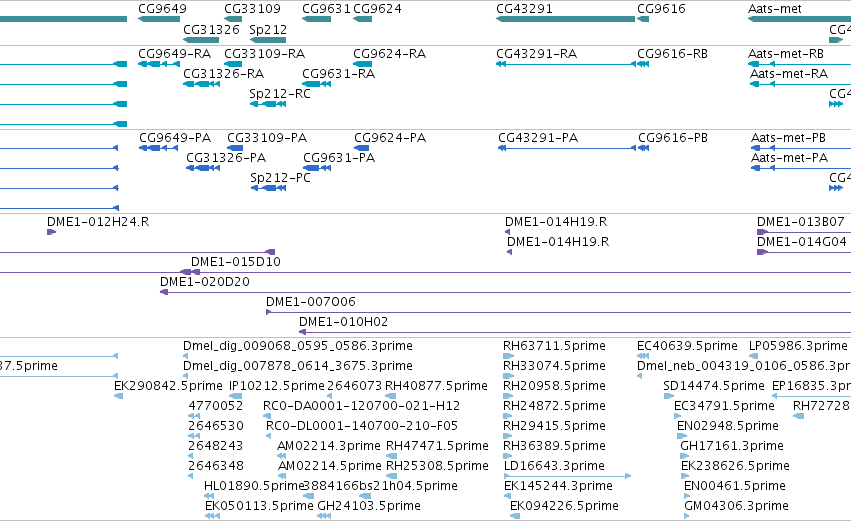This screenshot has height=521, width=851.
Task: Click the 4770052 EST label
Action: (215, 406)
